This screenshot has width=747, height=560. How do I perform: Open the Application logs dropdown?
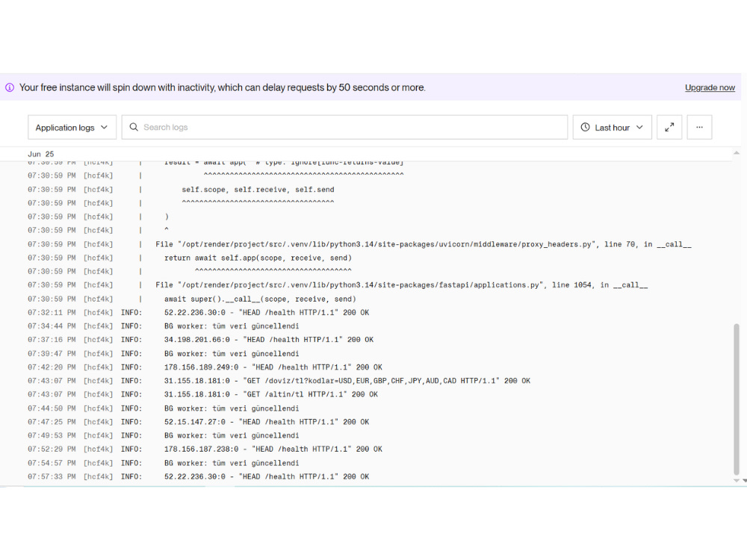(x=72, y=127)
